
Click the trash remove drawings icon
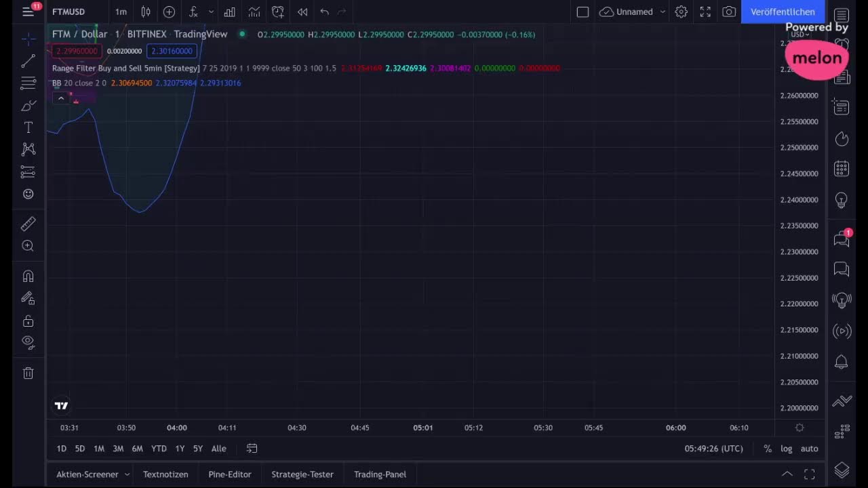tap(28, 373)
